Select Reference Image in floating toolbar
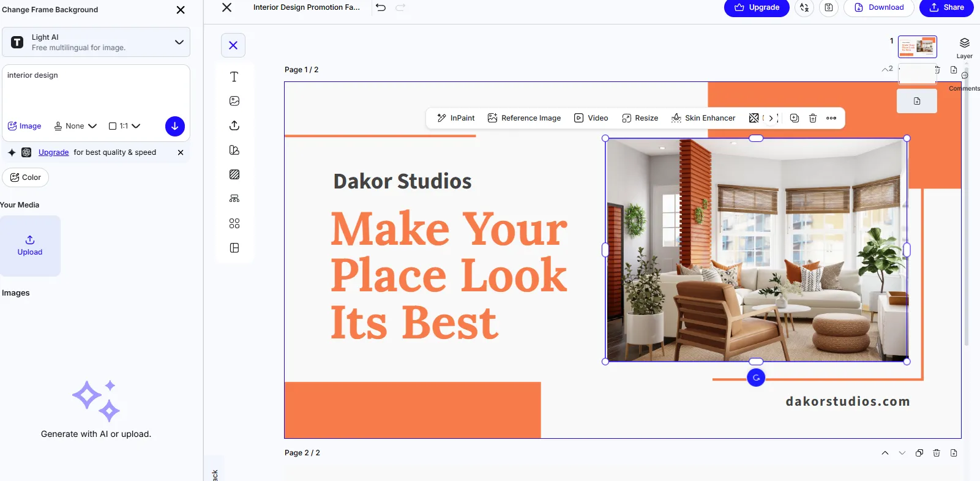The image size is (980, 481). [524, 118]
